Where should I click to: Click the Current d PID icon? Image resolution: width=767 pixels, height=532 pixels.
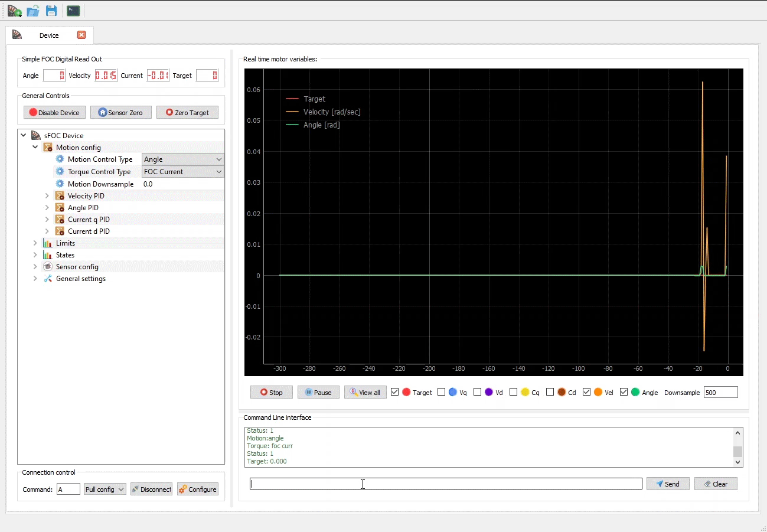pos(60,231)
